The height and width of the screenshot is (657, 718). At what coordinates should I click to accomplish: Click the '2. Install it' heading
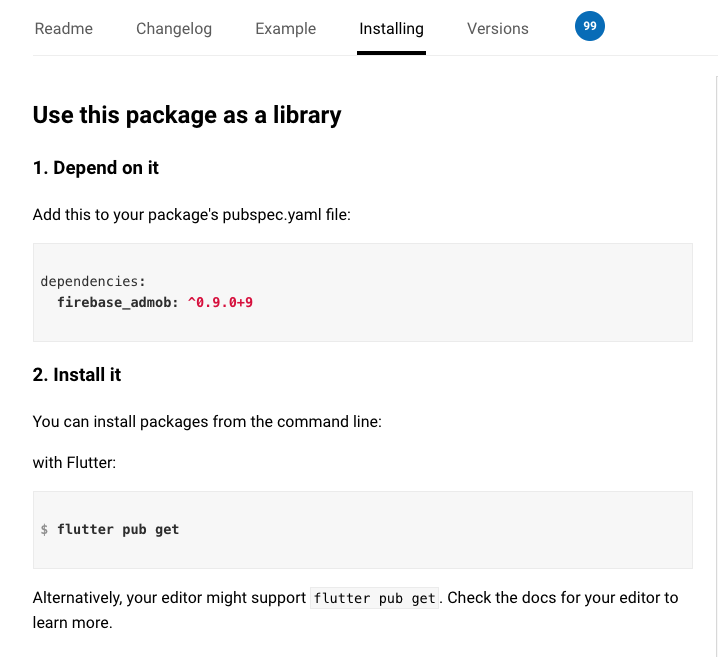click(77, 375)
